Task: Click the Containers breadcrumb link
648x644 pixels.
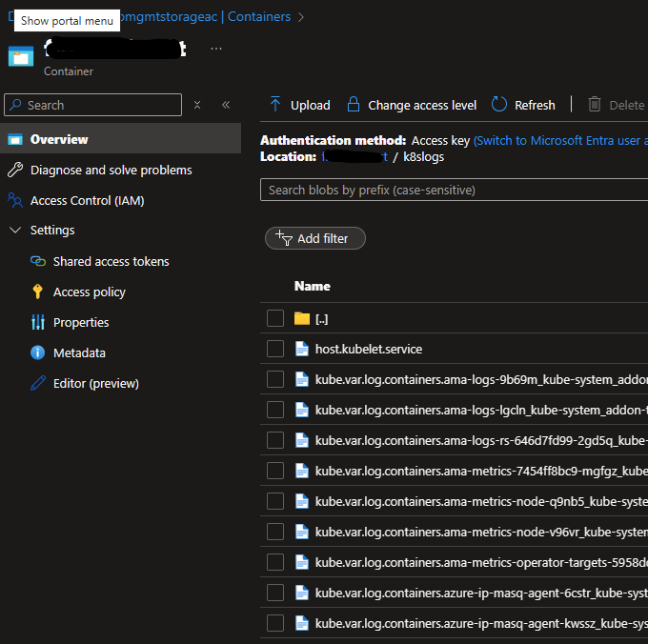Action: pos(259,16)
